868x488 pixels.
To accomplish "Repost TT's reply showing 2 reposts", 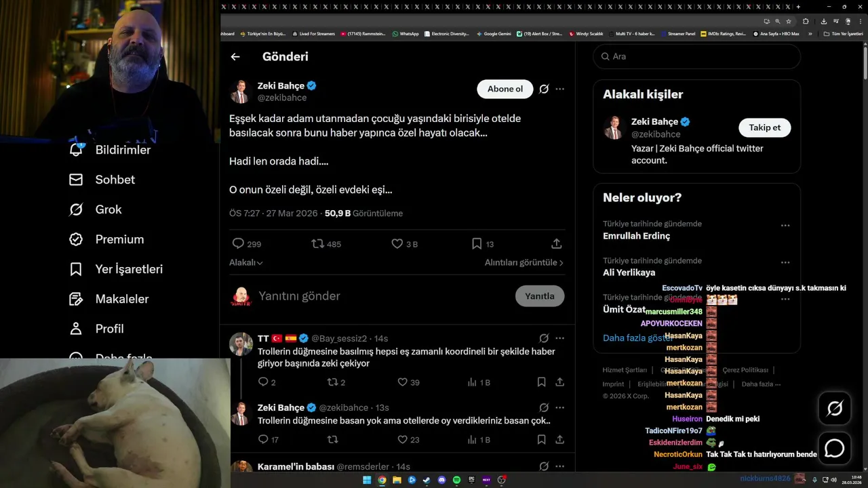I will coord(332,382).
